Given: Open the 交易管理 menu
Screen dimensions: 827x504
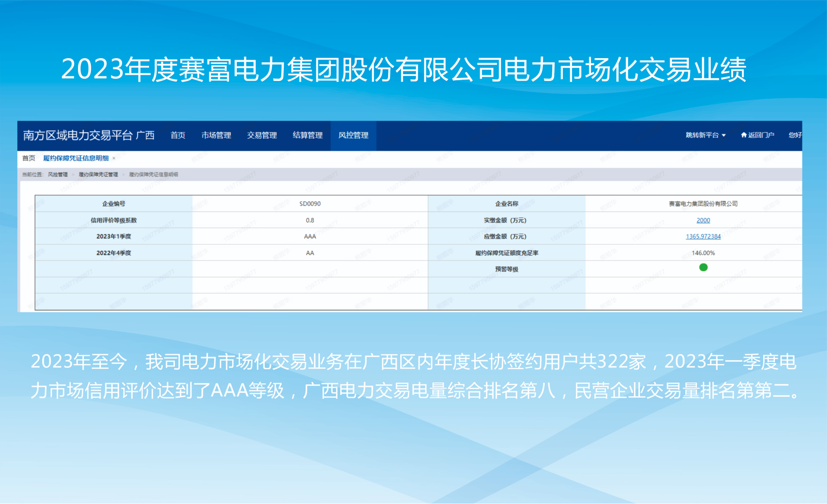Looking at the screenshot, I should (x=262, y=135).
